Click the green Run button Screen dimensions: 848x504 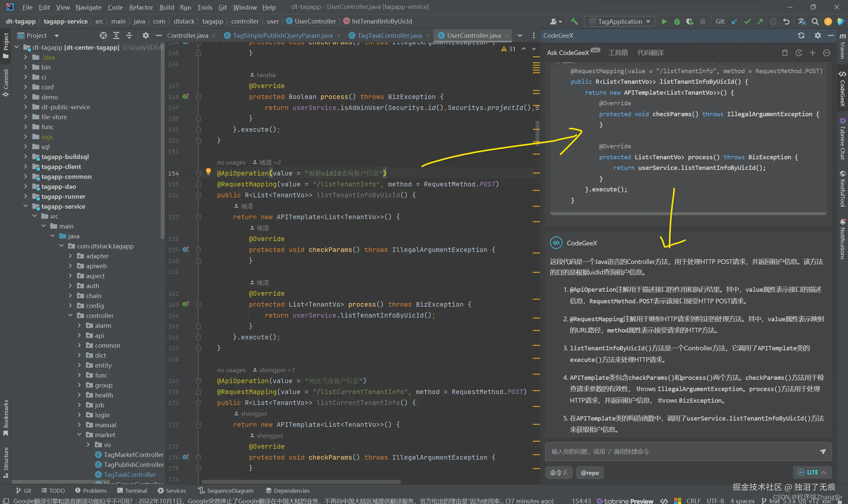tap(664, 22)
